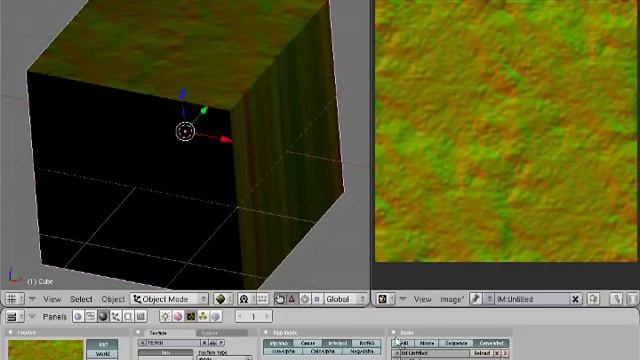Toggle the CalcAlpha option
Viewport: 640px width, 360px height.
(x=322, y=351)
